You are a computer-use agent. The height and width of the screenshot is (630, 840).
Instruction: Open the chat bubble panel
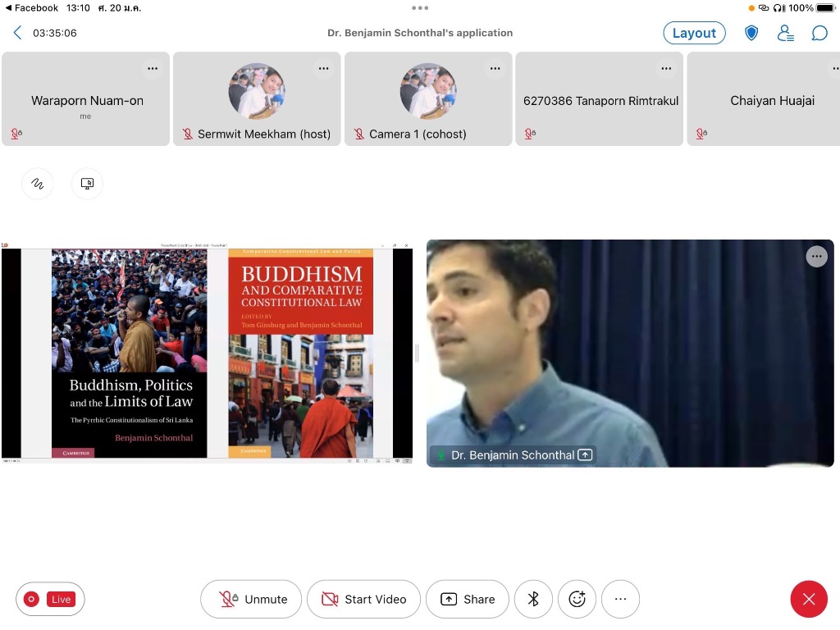(x=819, y=33)
